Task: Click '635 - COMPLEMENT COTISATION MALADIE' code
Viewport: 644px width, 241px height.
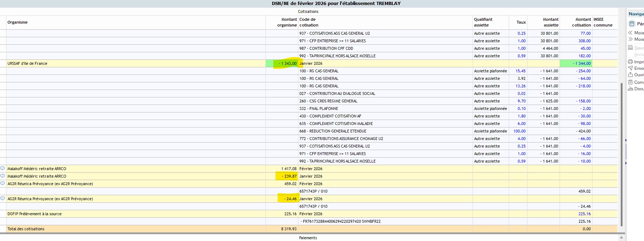Action: 336,124
